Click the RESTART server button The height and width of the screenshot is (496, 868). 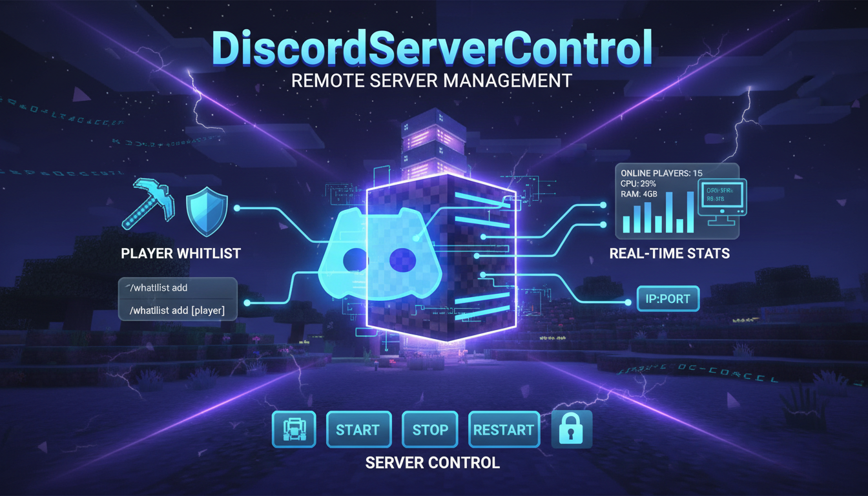tap(504, 429)
